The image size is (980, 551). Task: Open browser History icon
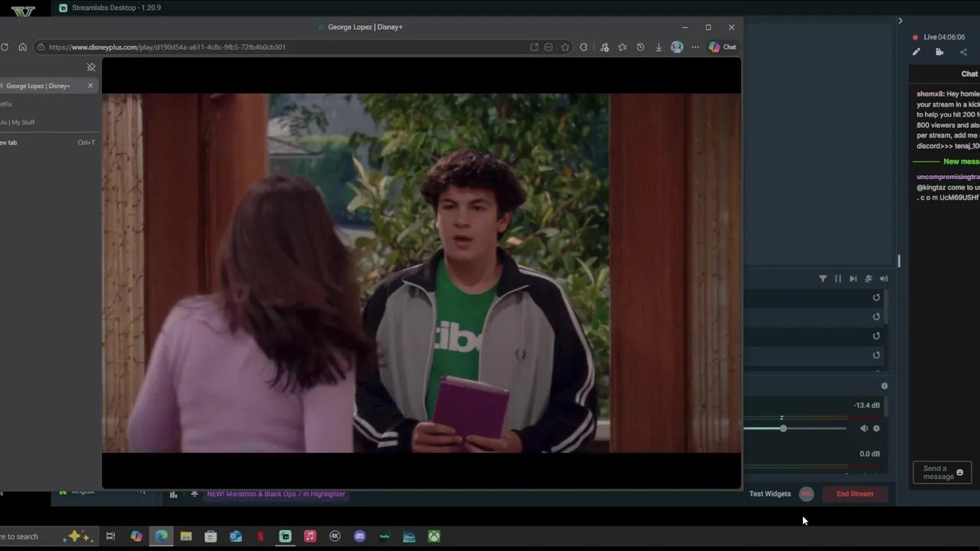[640, 47]
